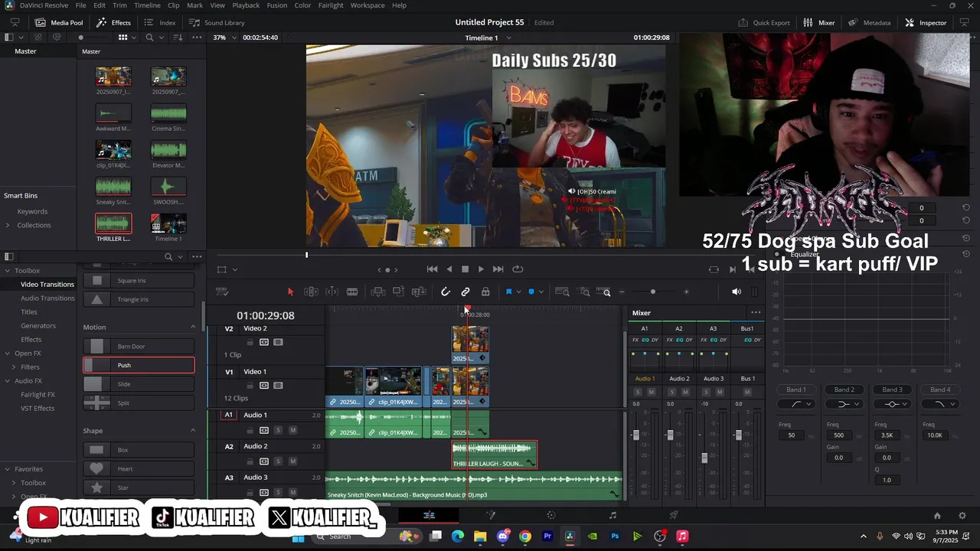Toggle Linked Selection chain icon
The image size is (980, 551).
click(x=465, y=292)
